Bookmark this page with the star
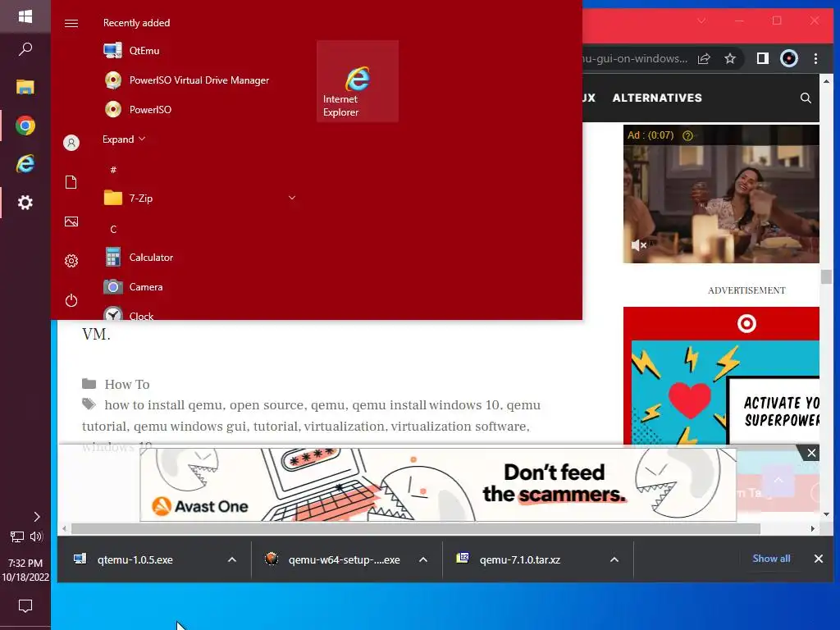 (x=729, y=58)
